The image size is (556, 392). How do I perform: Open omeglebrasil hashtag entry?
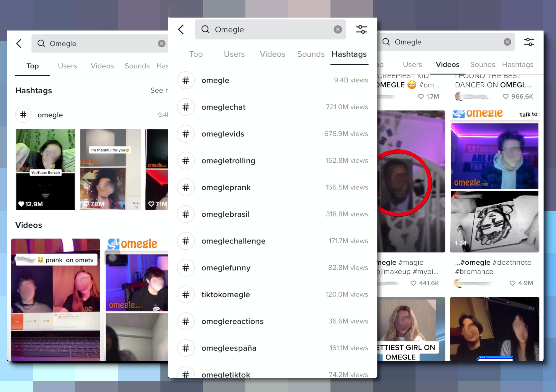click(225, 214)
